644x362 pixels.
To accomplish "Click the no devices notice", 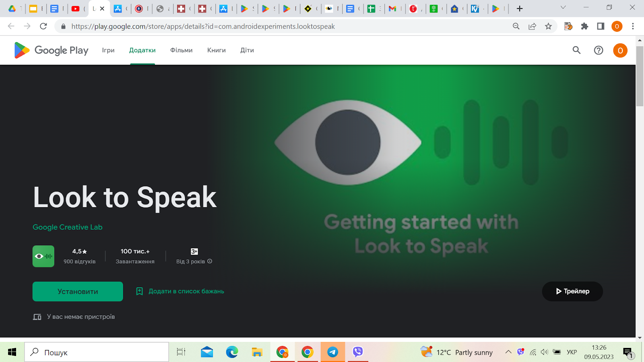I will pos(74,317).
